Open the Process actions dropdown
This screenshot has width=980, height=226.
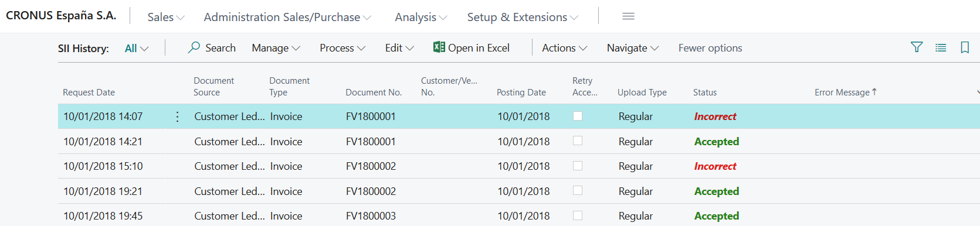tap(343, 48)
